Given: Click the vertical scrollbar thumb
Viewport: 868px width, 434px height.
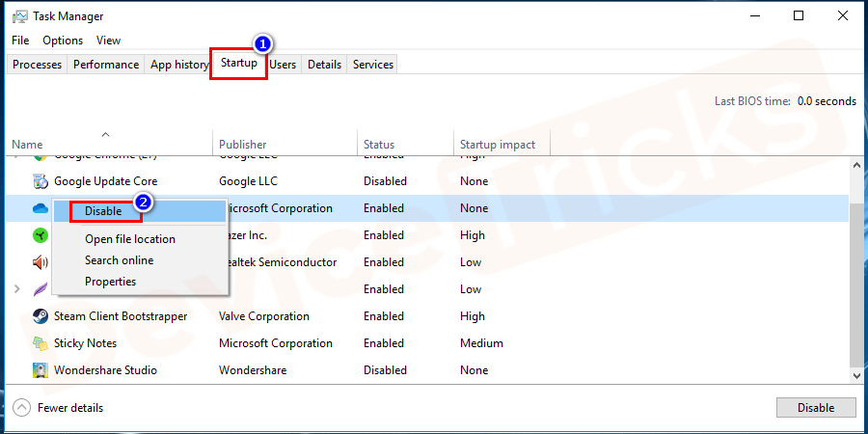Looking at the screenshot, I should point(855,284).
